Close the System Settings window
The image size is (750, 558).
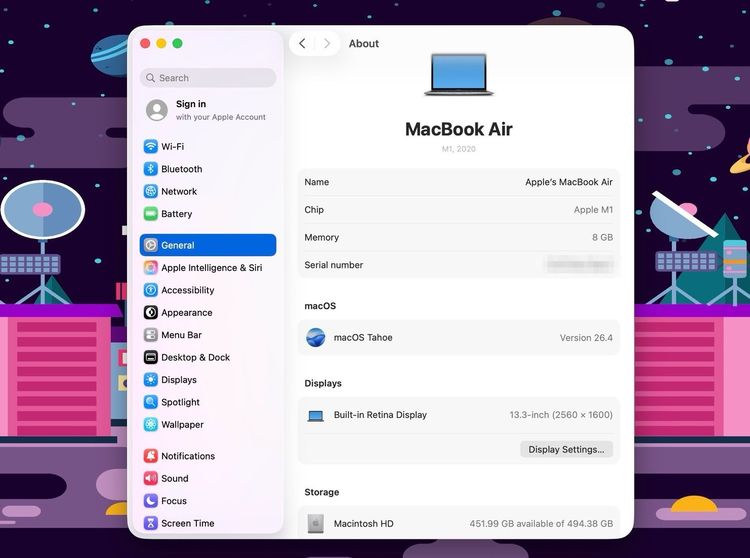point(145,44)
